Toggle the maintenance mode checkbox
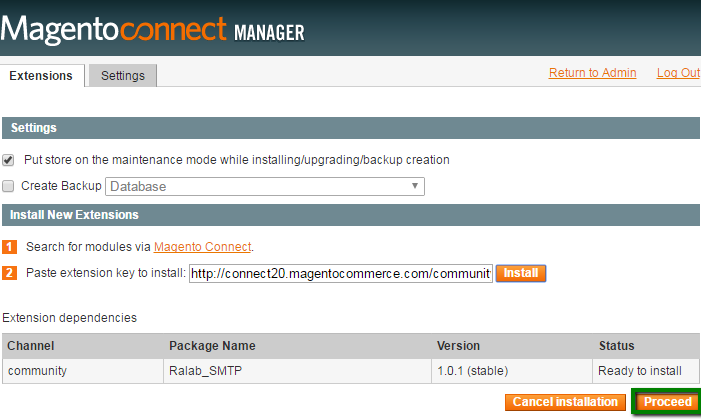Viewport: 701px width, 419px height. point(9,160)
